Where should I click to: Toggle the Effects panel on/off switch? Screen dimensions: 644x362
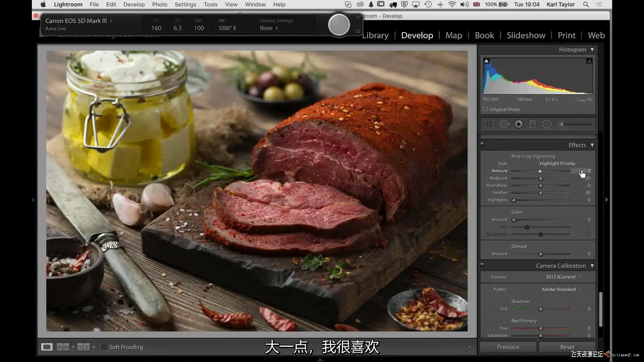(x=482, y=144)
